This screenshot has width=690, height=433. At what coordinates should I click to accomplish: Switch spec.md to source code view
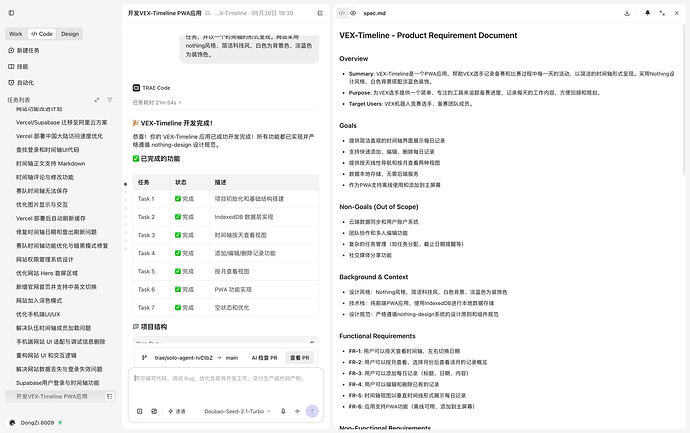coord(342,13)
